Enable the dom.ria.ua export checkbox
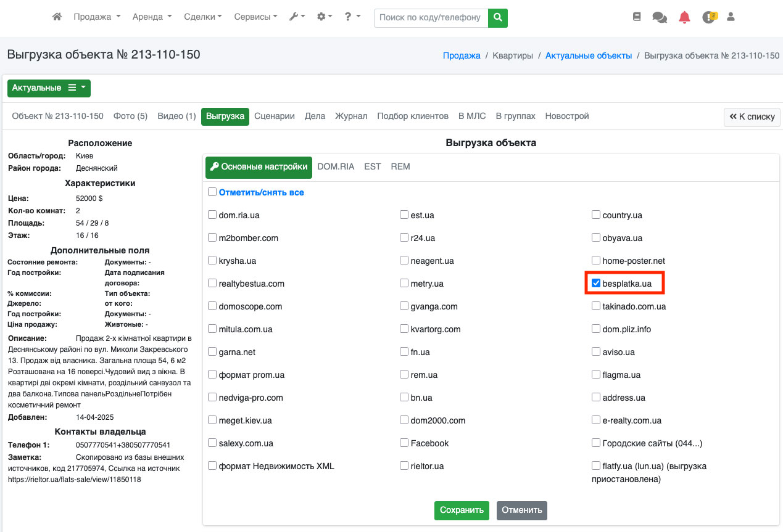 pos(212,215)
